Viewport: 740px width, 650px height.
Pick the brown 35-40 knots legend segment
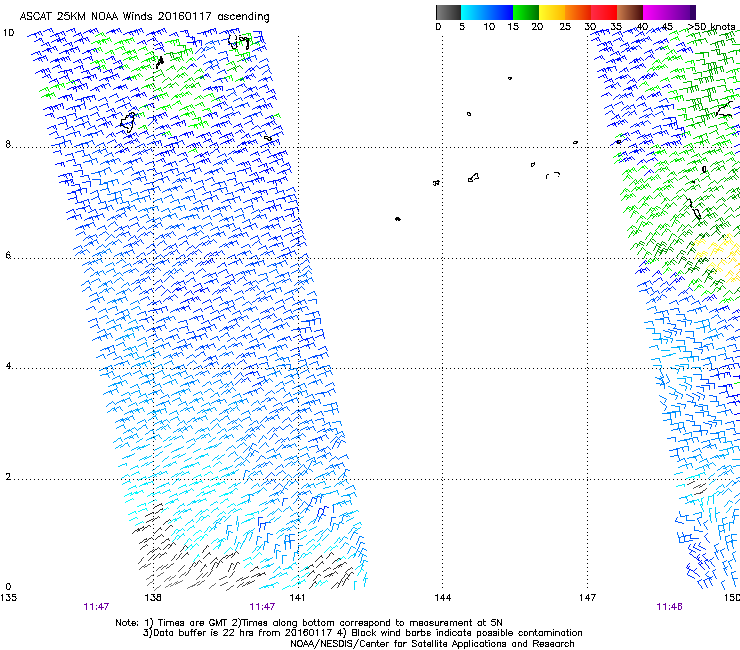[x=630, y=12]
